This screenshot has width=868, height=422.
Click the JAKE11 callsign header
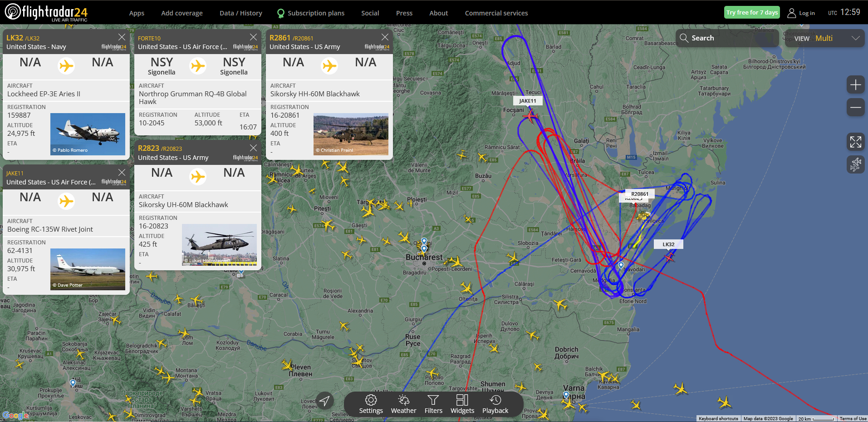point(15,174)
